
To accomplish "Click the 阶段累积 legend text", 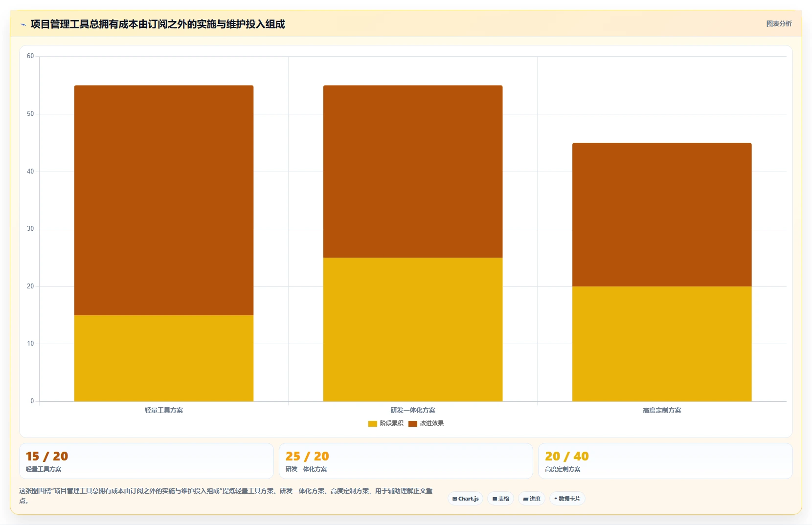I will (392, 423).
